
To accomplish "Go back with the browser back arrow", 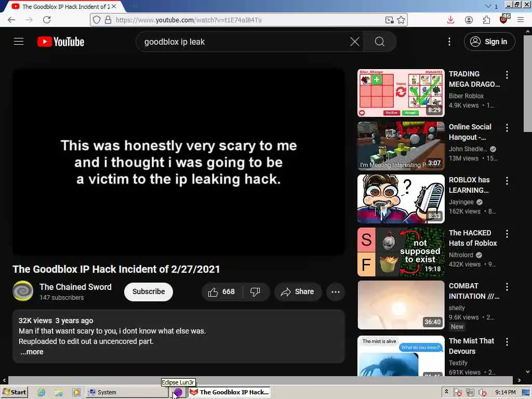I will pos(11,20).
